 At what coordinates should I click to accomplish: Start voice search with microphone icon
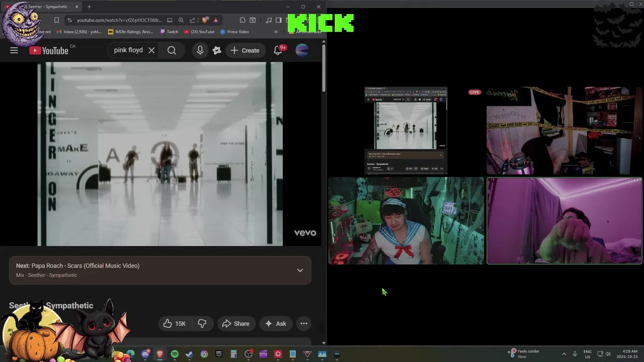click(x=200, y=50)
